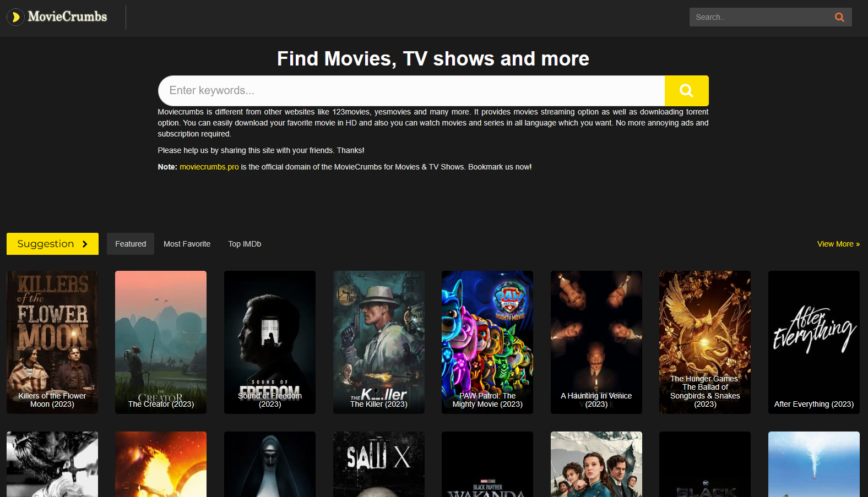
Task: Open After Everything (2023) poster
Action: 814,342
